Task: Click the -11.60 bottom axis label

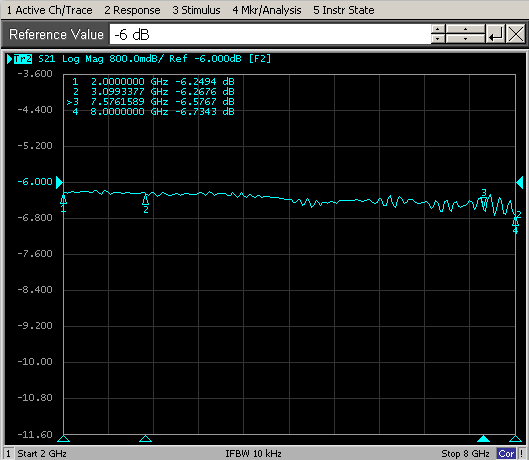Action: pyautogui.click(x=35, y=434)
